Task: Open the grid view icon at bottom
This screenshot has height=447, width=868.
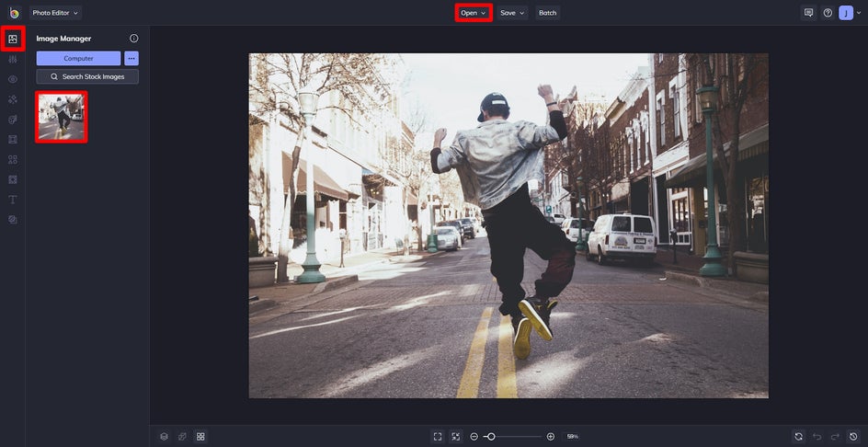Action: click(200, 437)
